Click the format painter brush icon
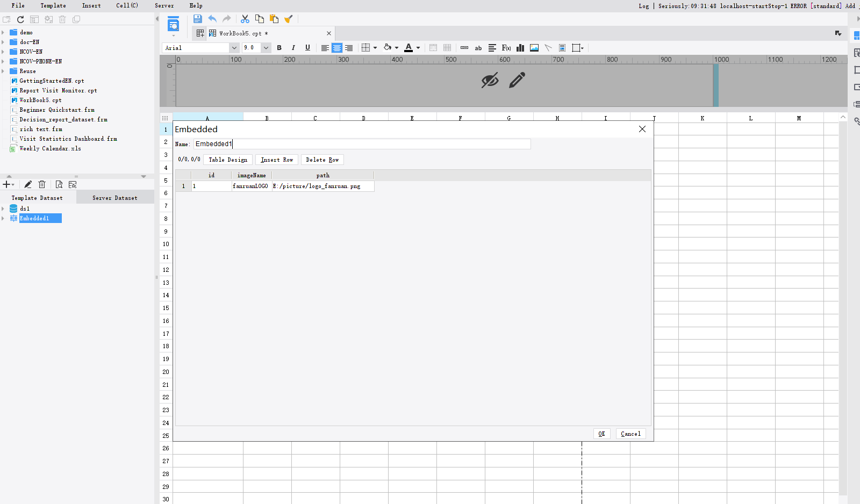 pyautogui.click(x=289, y=19)
